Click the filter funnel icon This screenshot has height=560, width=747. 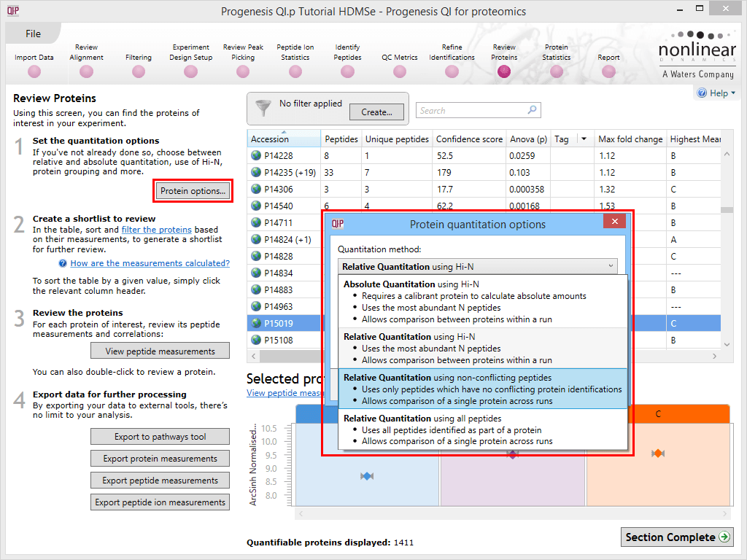pyautogui.click(x=263, y=108)
